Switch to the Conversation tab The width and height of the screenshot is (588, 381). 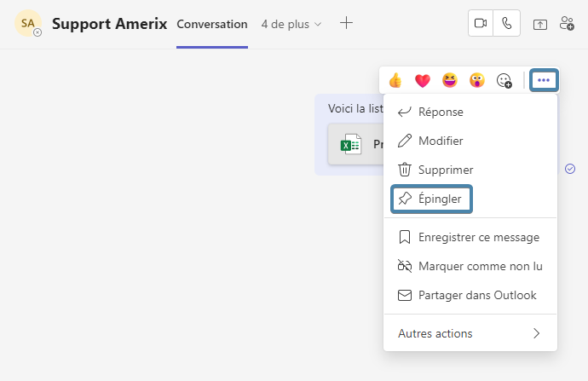click(212, 24)
